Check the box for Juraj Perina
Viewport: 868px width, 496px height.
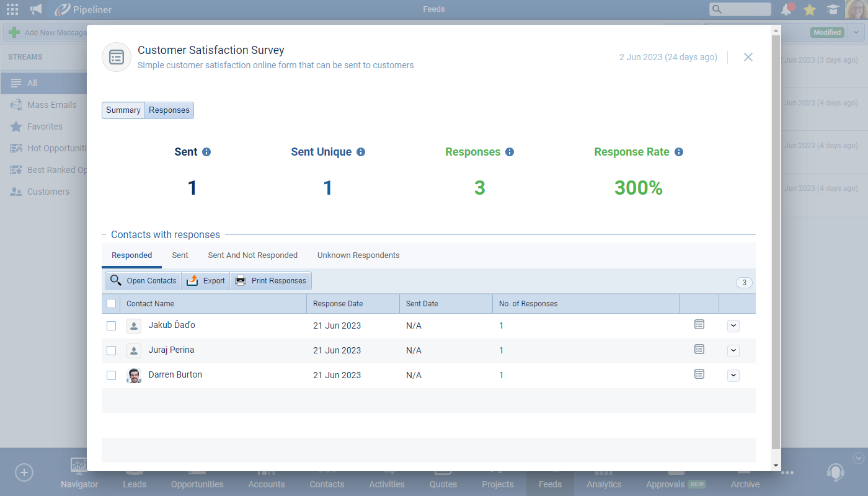112,350
